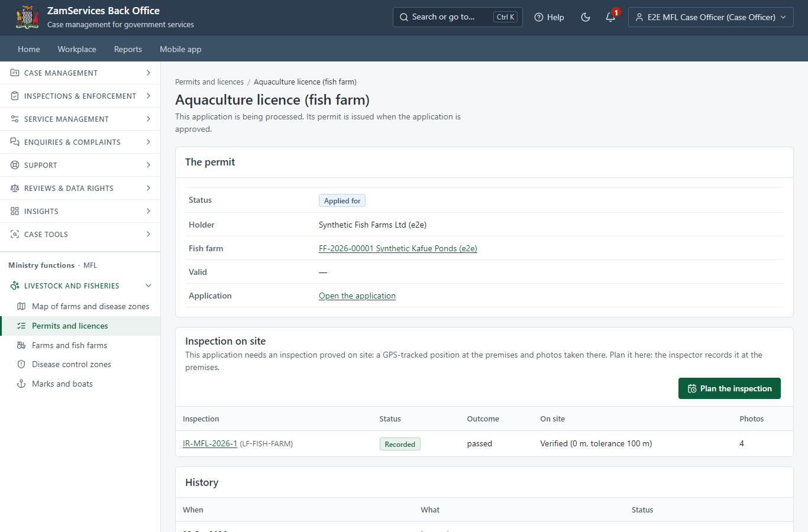Click the Open the application link
Screen dimensions: 808x532
[357, 296]
